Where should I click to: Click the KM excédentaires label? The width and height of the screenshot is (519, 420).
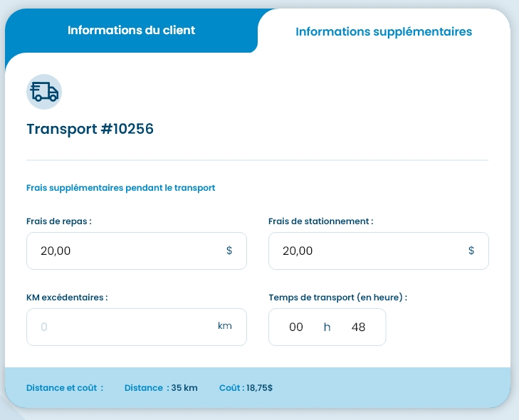coord(67,298)
